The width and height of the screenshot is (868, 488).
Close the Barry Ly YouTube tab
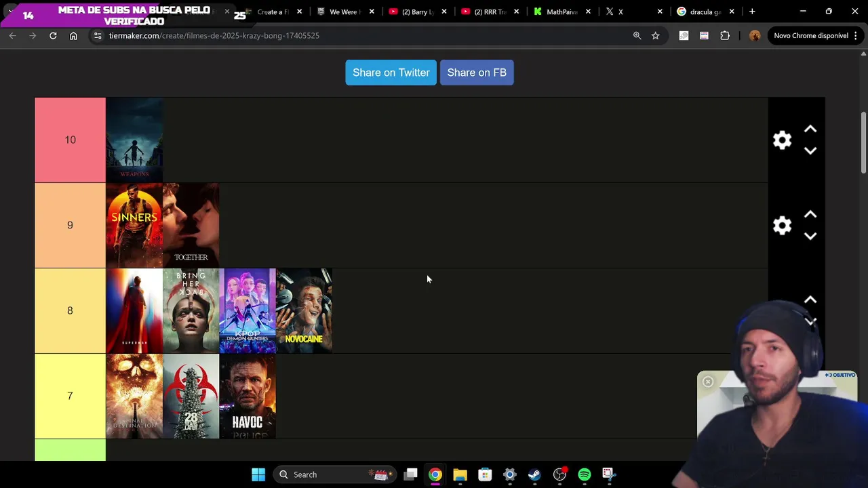[444, 12]
